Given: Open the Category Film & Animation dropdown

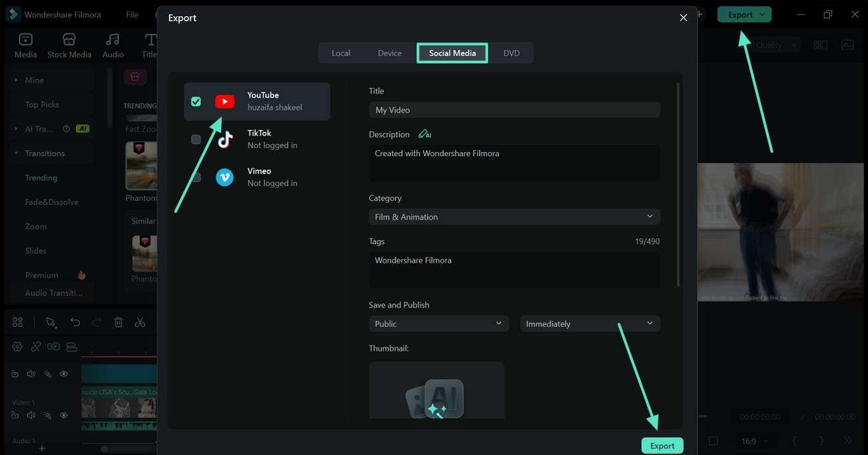Looking at the screenshot, I should coord(514,217).
